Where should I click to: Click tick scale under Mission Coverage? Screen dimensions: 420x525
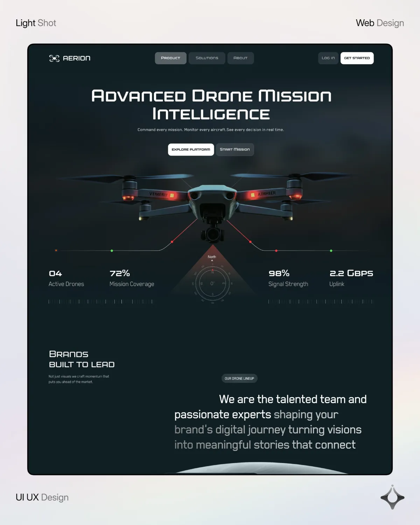100,301
